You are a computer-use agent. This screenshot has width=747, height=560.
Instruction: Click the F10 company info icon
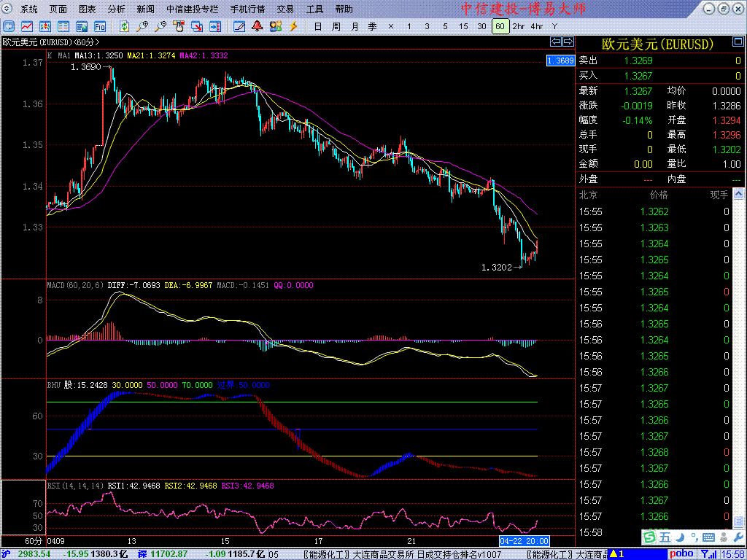[99, 26]
